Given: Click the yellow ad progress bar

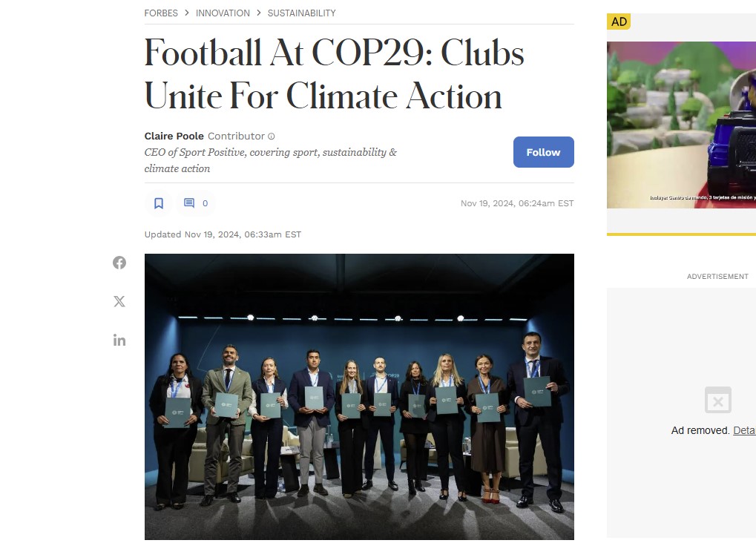Looking at the screenshot, I should (x=681, y=234).
